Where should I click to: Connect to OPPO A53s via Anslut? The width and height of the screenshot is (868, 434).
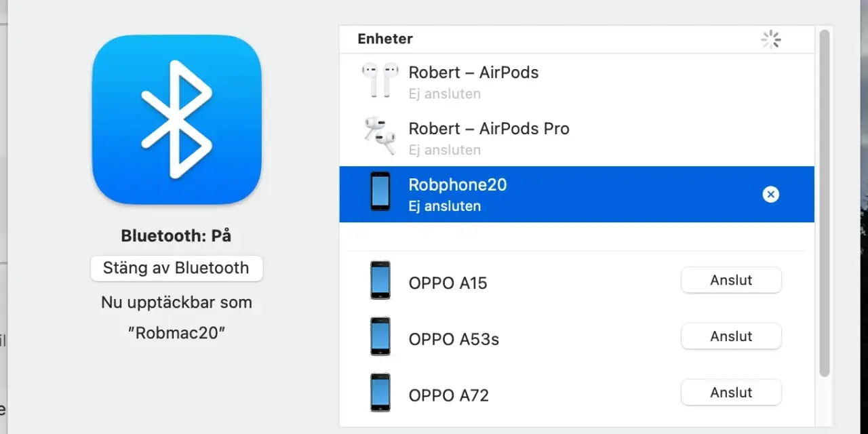tap(731, 336)
